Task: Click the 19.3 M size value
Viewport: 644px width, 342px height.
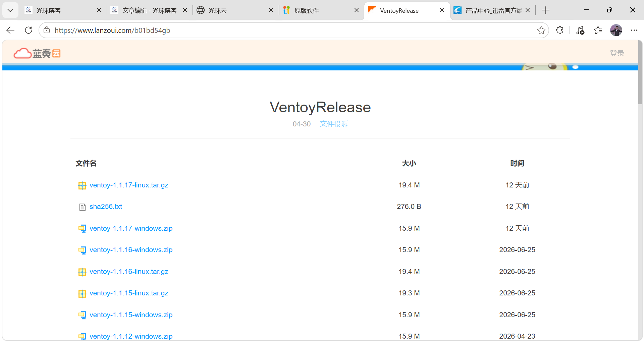Action: [x=409, y=293]
